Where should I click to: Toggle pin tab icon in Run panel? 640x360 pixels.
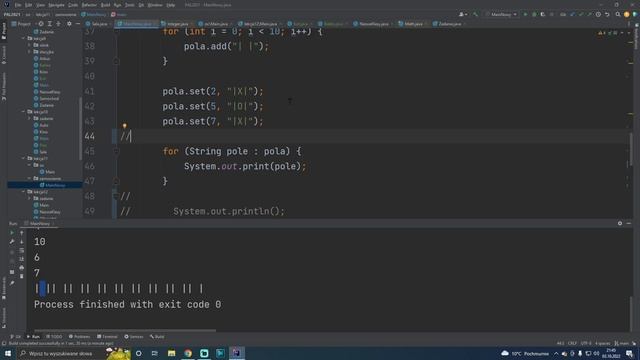pyautogui.click(x=12, y=283)
